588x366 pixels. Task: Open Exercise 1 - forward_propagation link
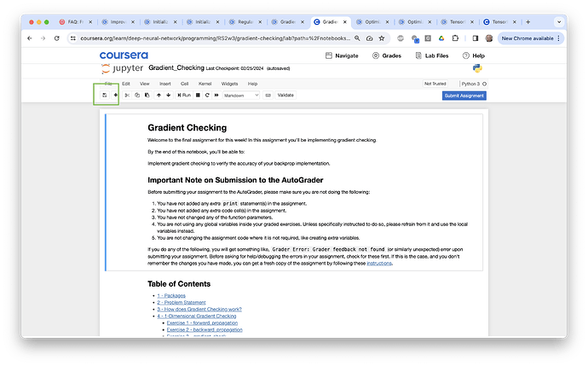[x=202, y=322]
